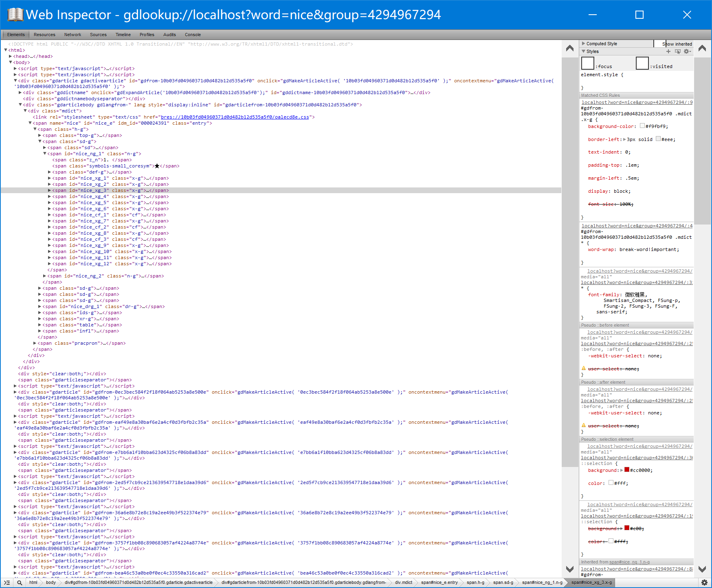712x588 pixels.
Task: Add a new style rule with plus icon
Action: [668, 51]
